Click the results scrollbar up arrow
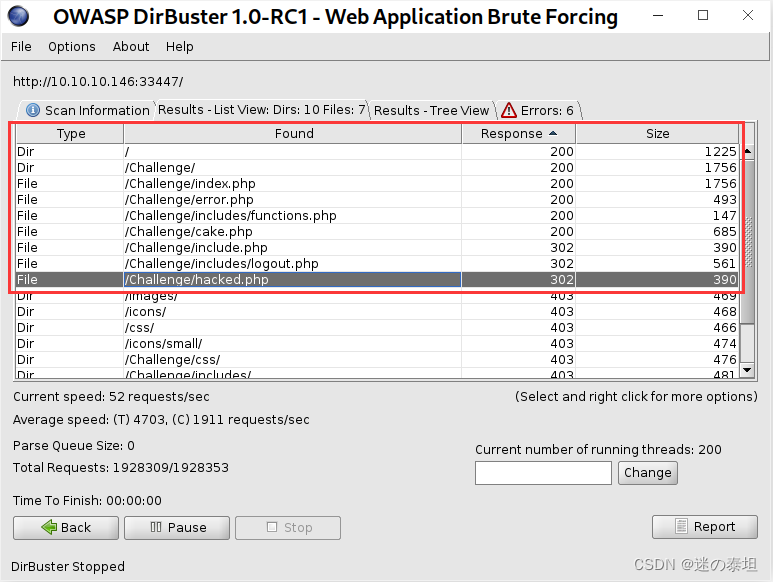Screen dimensions: 773x582 click(x=747, y=151)
